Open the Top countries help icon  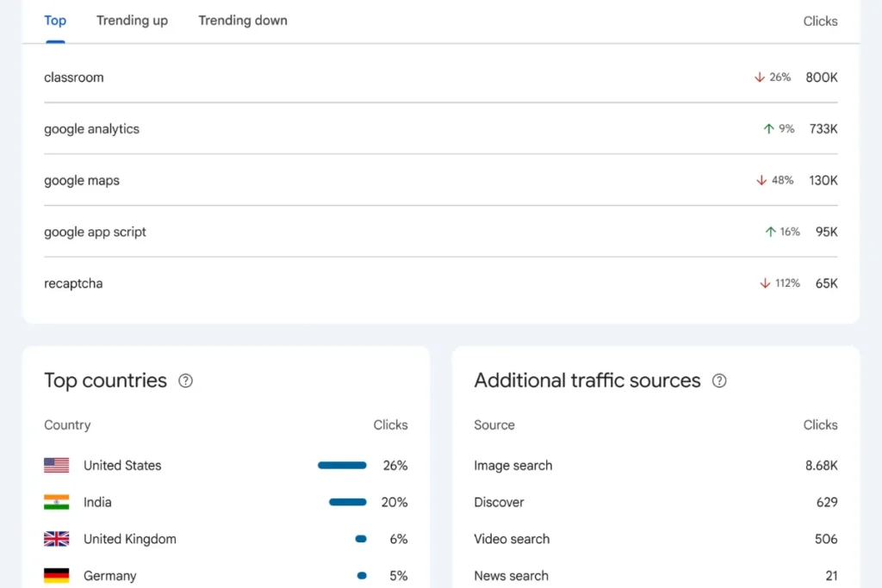(x=185, y=381)
